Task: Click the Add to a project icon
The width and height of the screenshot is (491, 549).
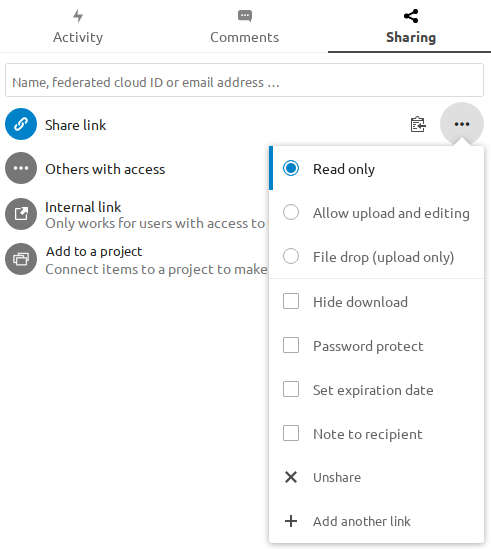Action: click(21, 259)
